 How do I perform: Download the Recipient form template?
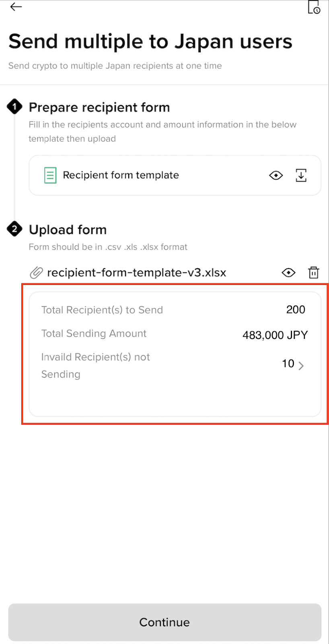point(301,175)
